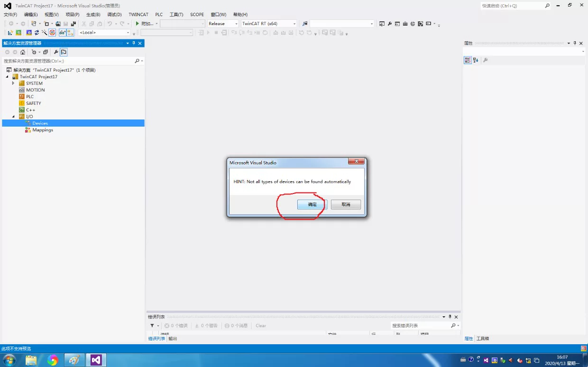Toggle the Show All Files button

click(64, 52)
